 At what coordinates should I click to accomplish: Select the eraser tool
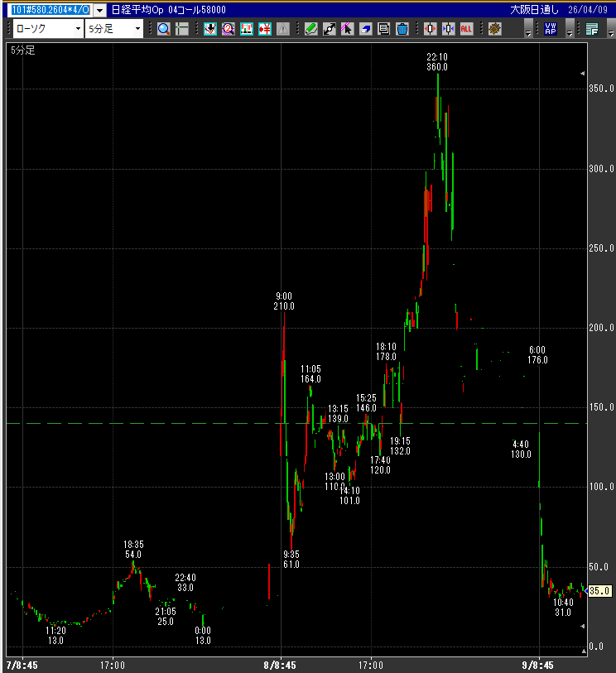[x=366, y=29]
